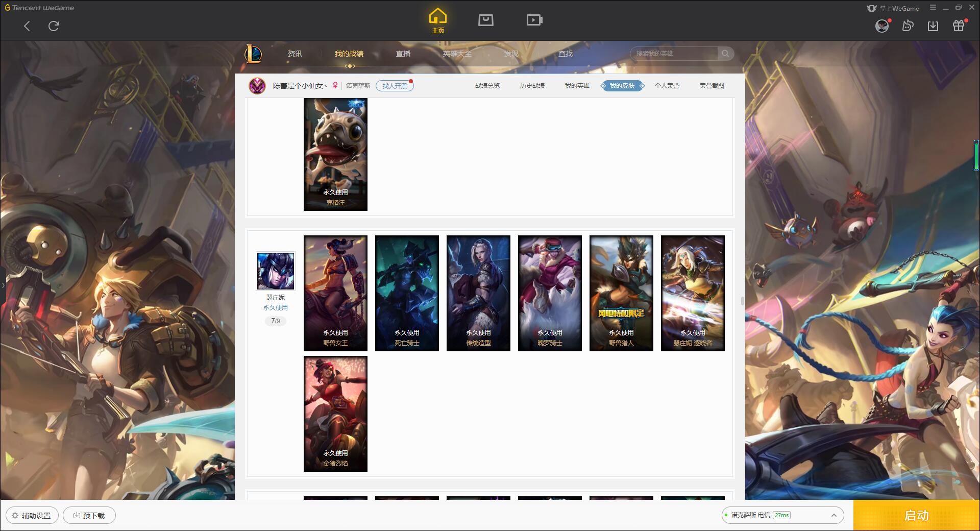
Task: Switch to the 发现 tab
Action: (511, 54)
